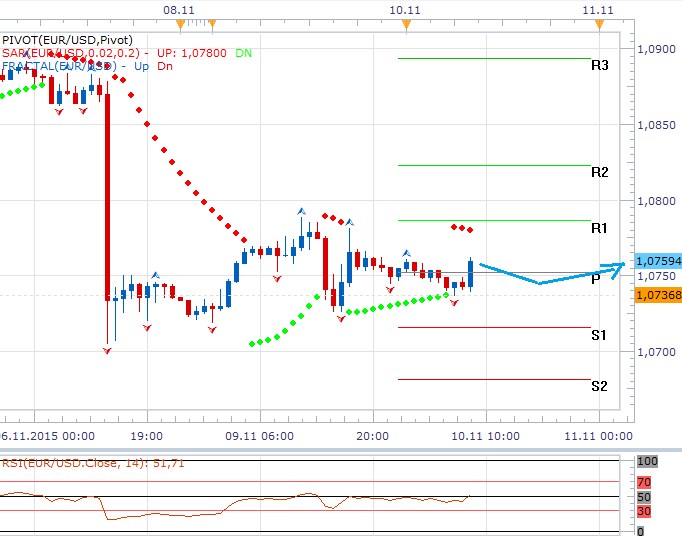Click the RSI 50 midline level tag
Screen dimensions: 682x536
click(x=644, y=497)
